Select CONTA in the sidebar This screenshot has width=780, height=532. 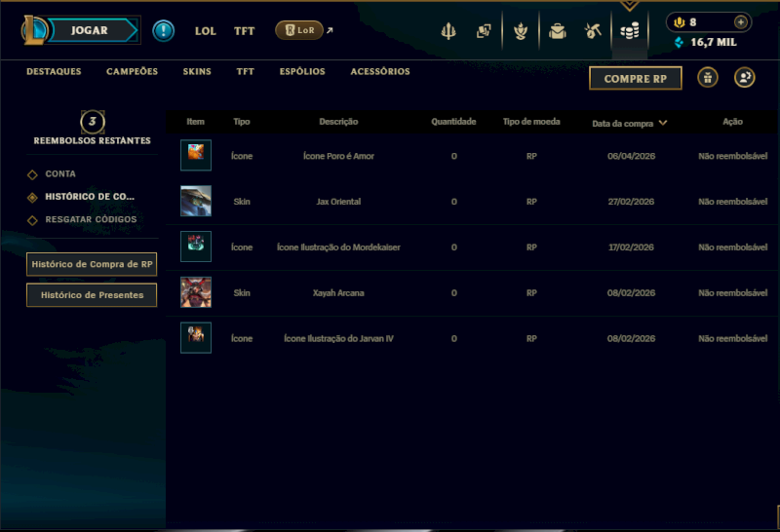point(60,174)
